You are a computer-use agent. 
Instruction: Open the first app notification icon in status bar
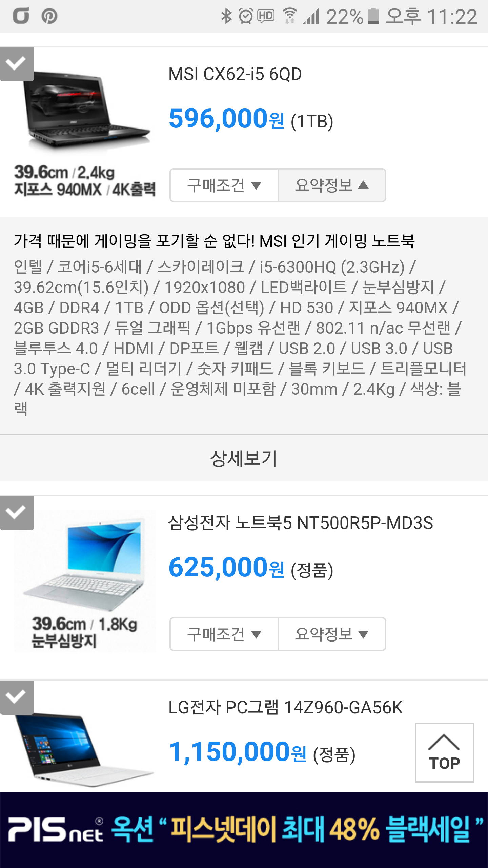(21, 16)
